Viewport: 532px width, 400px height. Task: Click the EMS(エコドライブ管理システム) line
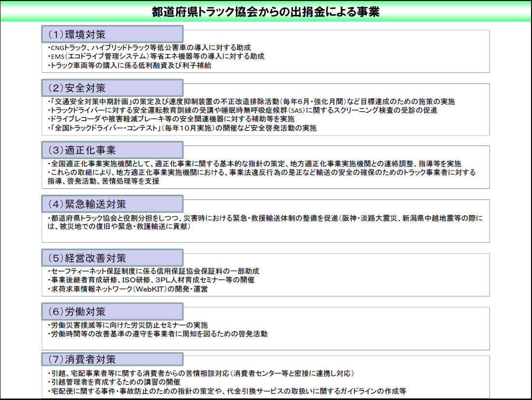(156, 56)
